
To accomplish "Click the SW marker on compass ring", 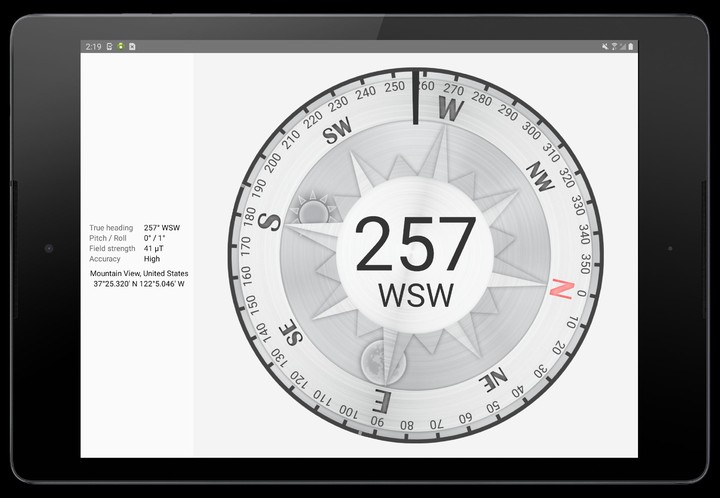I will [338, 130].
